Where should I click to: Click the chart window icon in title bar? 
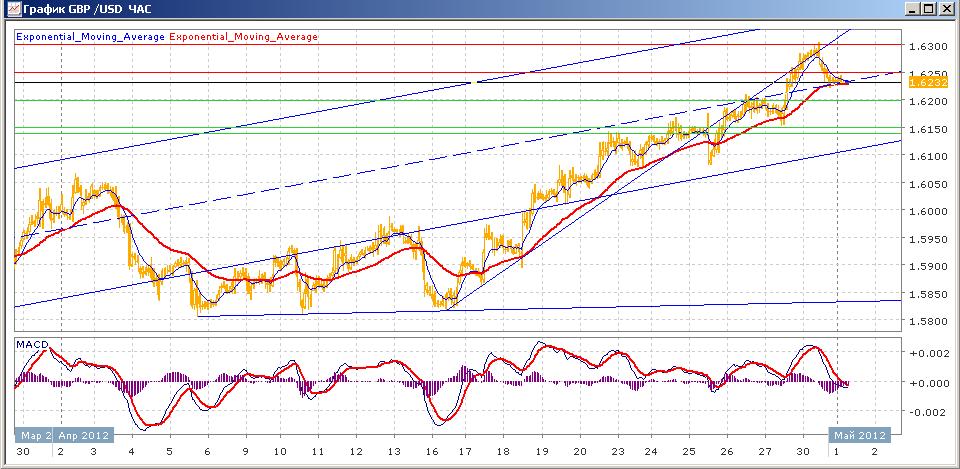click(12, 9)
